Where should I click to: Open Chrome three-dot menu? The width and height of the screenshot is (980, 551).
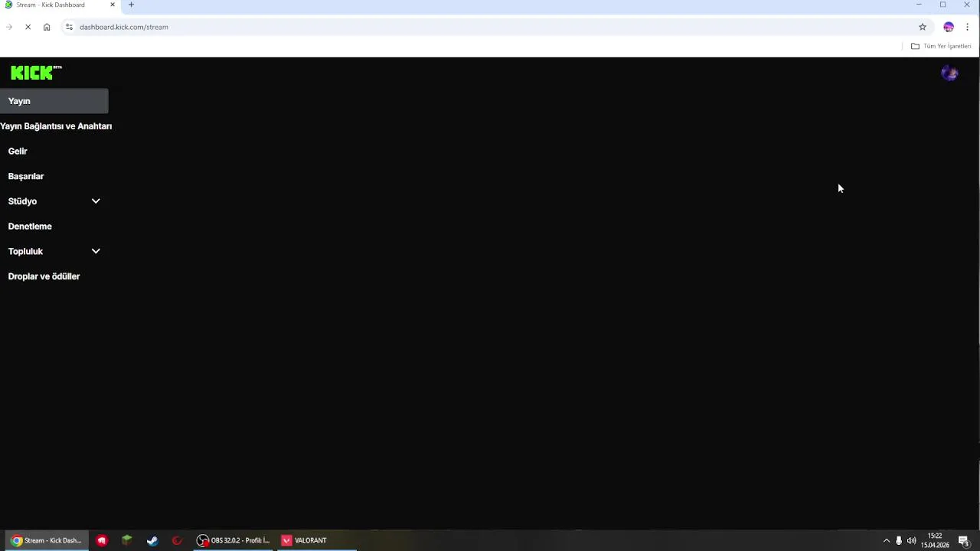pyautogui.click(x=967, y=27)
